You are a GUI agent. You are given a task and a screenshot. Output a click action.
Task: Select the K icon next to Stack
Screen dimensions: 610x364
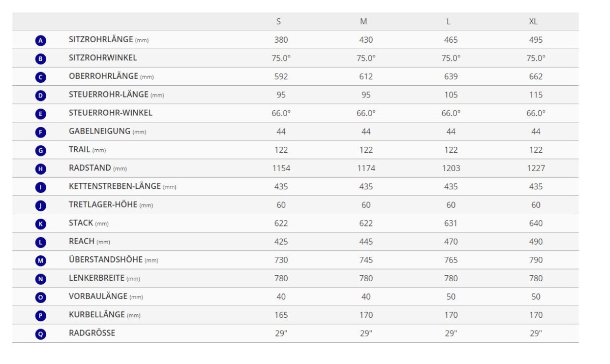pyautogui.click(x=41, y=224)
